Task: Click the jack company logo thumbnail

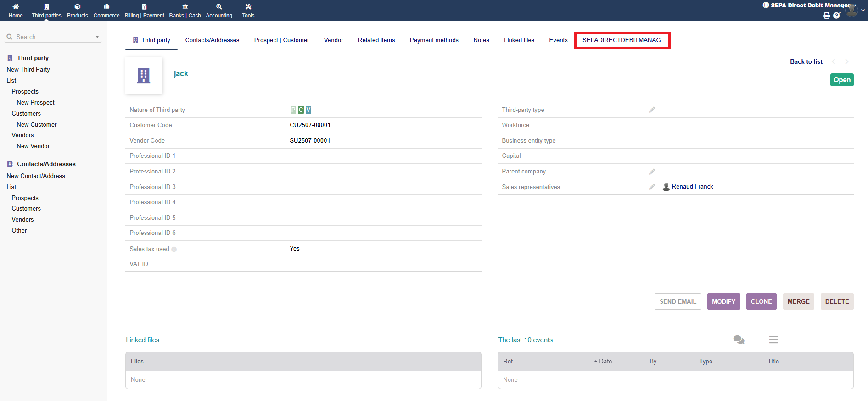Action: (144, 75)
